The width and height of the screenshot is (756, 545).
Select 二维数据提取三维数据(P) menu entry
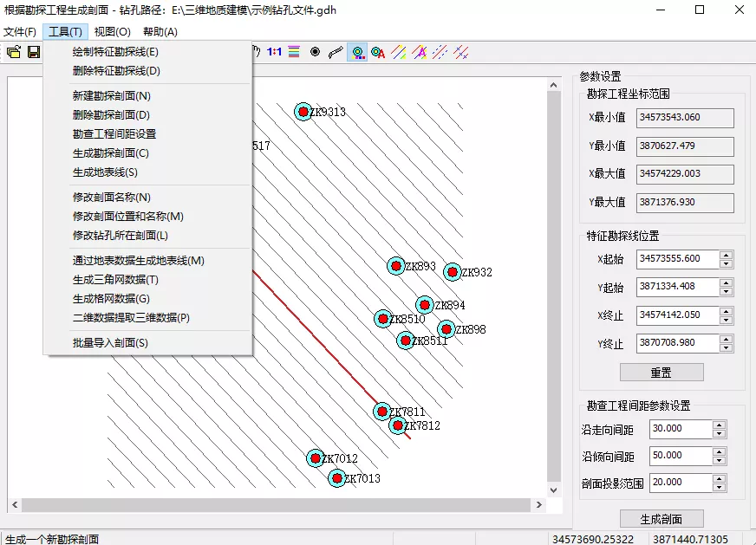(147, 317)
